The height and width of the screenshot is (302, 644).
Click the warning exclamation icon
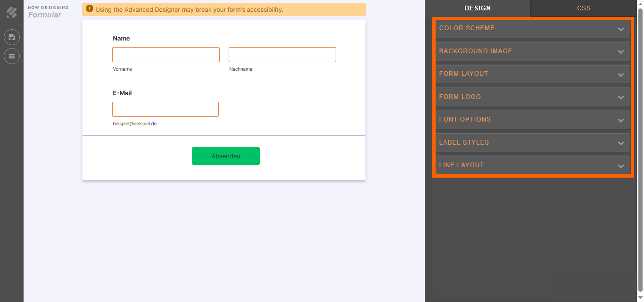90,9
